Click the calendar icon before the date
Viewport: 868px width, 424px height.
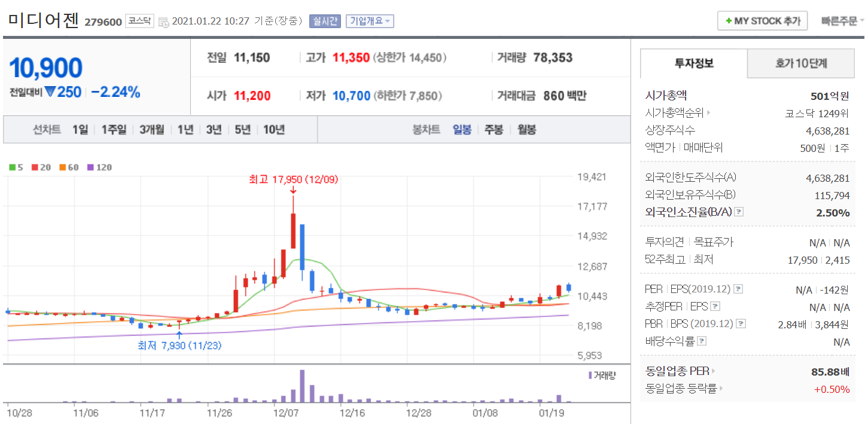pos(163,22)
